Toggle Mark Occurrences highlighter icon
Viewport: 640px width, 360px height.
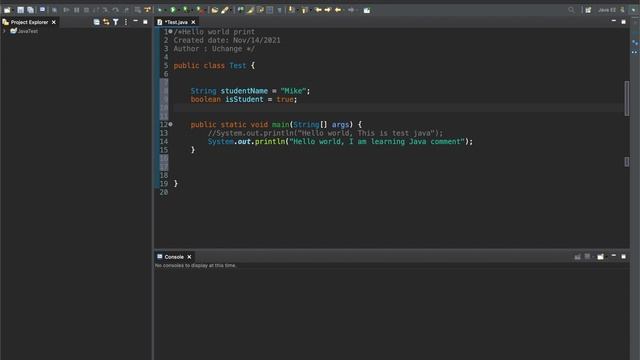(250, 10)
